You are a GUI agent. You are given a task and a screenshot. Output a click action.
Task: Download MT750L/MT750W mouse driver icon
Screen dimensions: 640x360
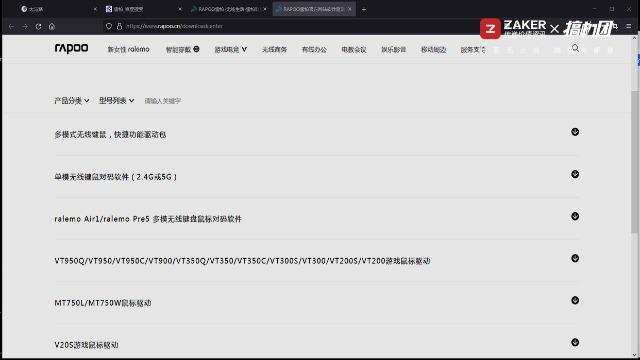575,300
